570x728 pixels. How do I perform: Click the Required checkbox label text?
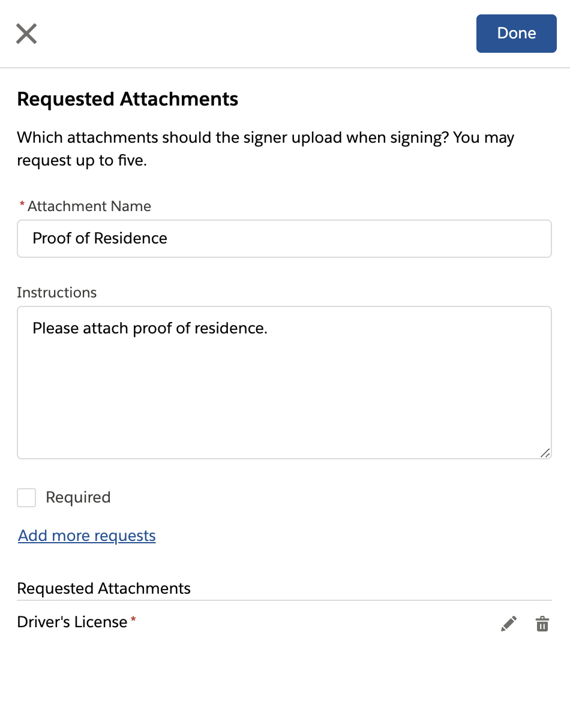78,497
